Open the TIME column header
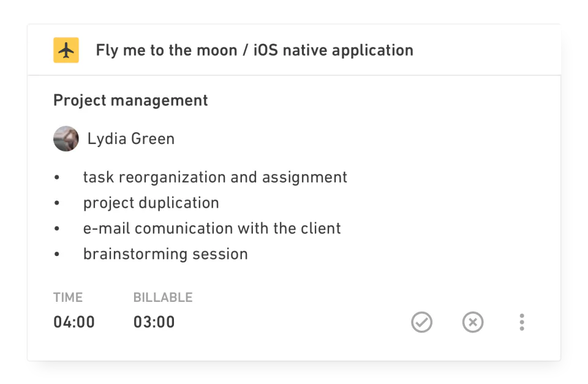The height and width of the screenshot is (384, 588). [68, 297]
